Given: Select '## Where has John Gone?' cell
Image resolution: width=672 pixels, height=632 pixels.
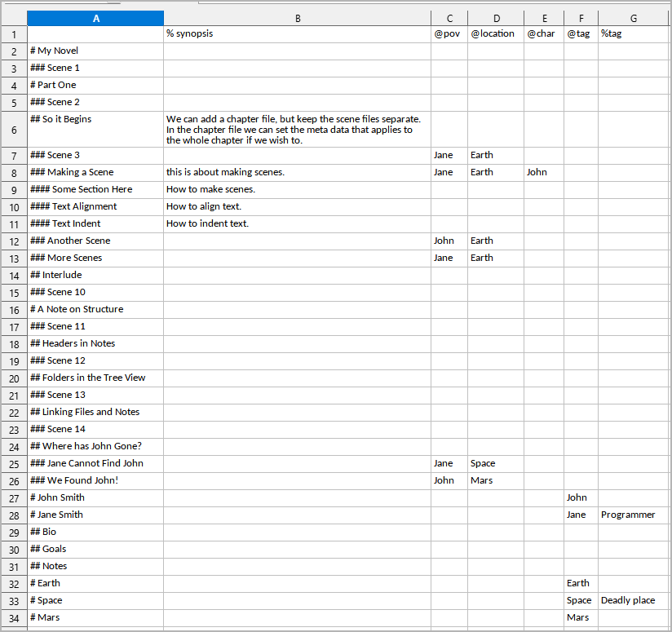Looking at the screenshot, I should pos(95,448).
